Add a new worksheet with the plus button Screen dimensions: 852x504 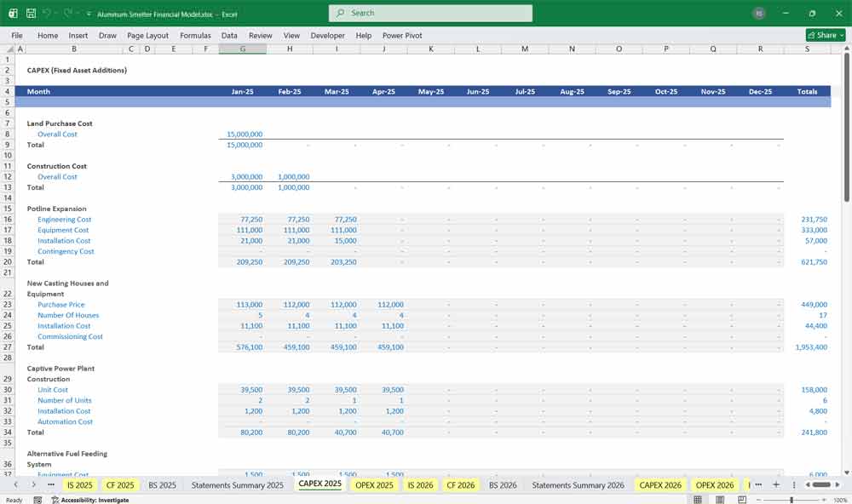pos(776,484)
